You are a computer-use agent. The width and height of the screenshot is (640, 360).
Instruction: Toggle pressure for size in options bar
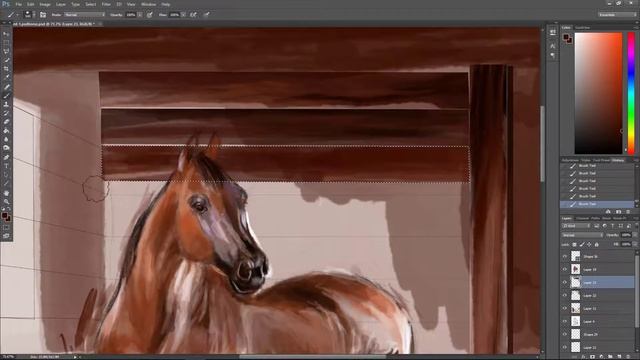click(207, 15)
